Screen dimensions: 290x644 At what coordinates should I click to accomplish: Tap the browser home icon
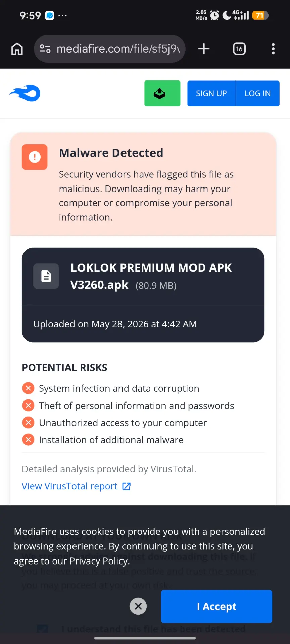[17, 49]
